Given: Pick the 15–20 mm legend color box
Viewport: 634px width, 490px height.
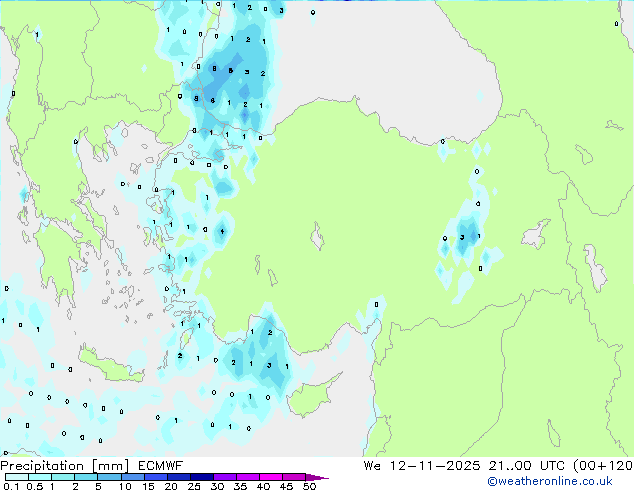Looking at the screenshot, I should (x=156, y=477).
